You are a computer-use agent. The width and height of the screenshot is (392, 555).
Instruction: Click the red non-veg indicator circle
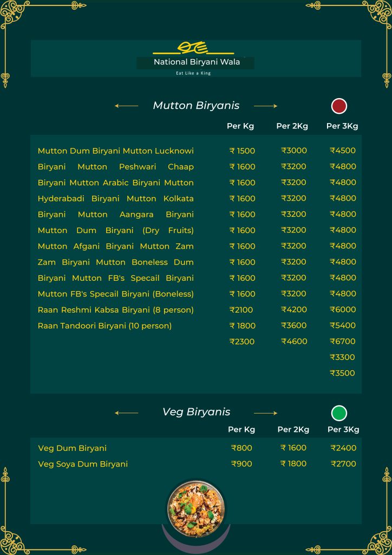(x=339, y=106)
